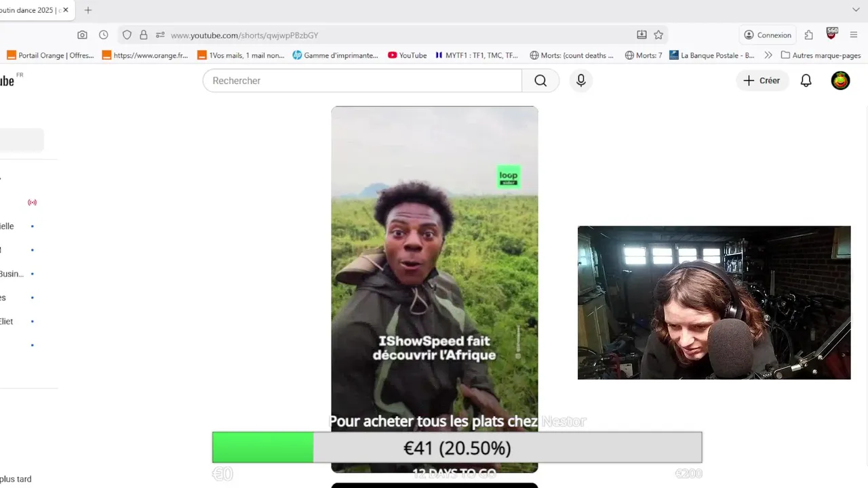868x488 pixels.
Task: Open the 1Vos mails bookmark
Action: coord(240,56)
